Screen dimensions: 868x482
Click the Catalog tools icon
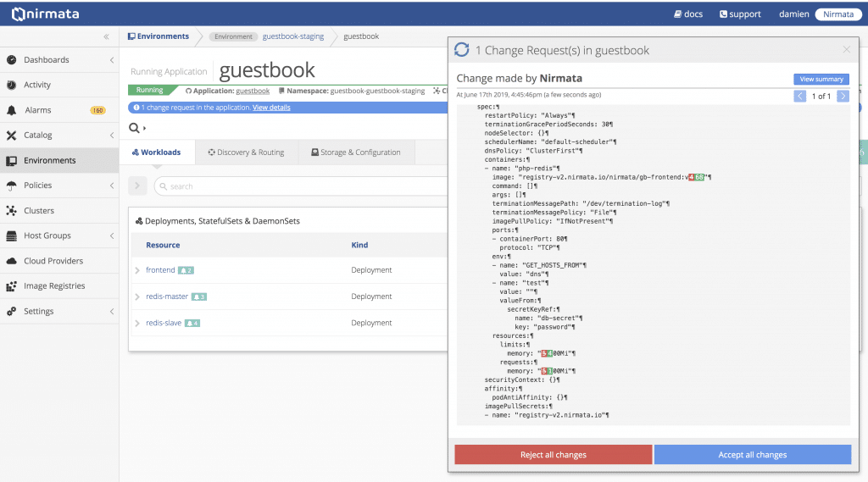pos(12,135)
